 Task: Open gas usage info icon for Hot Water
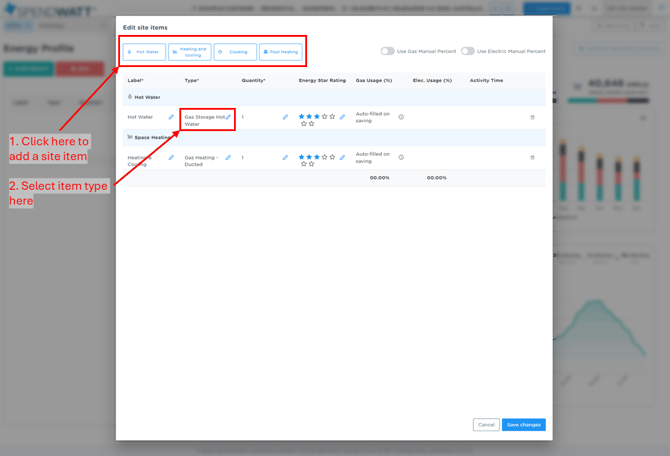[x=401, y=117]
